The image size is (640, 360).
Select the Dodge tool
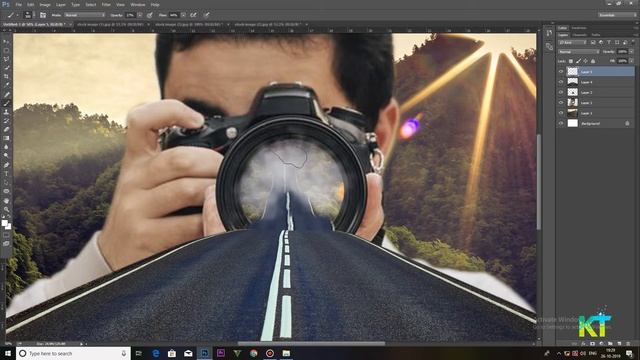click(6, 155)
